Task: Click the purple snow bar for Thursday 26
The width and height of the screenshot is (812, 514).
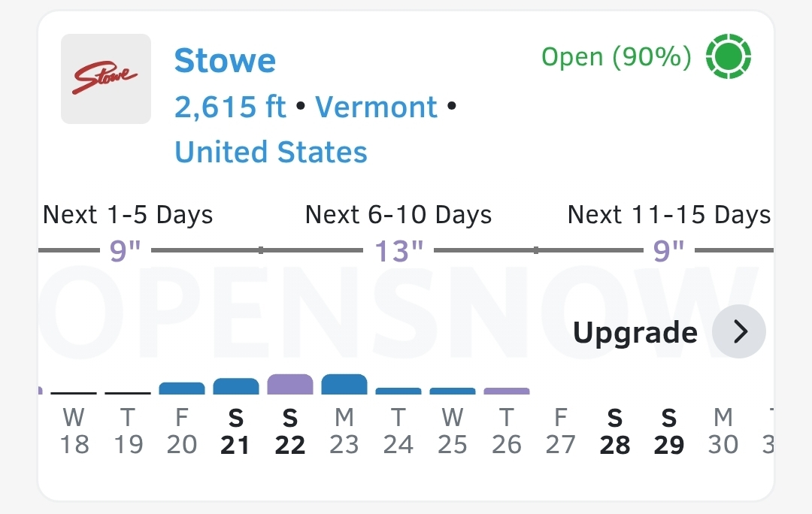Action: [x=507, y=391]
